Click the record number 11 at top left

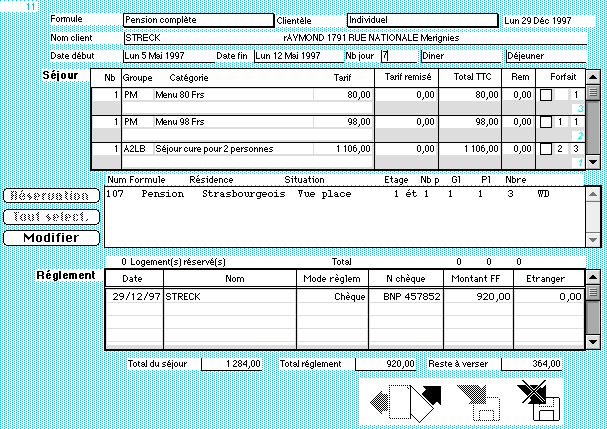pos(31,7)
